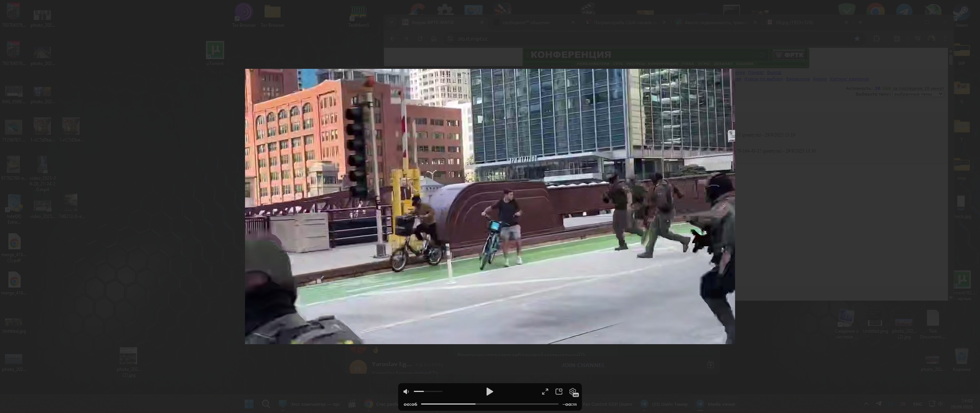
Task: Open picture-in-picture mode
Action: click(x=559, y=392)
